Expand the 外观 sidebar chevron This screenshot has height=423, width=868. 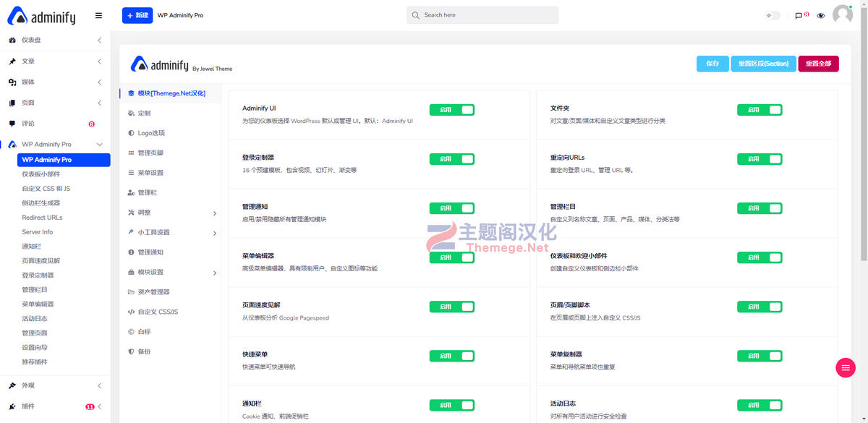(x=100, y=386)
